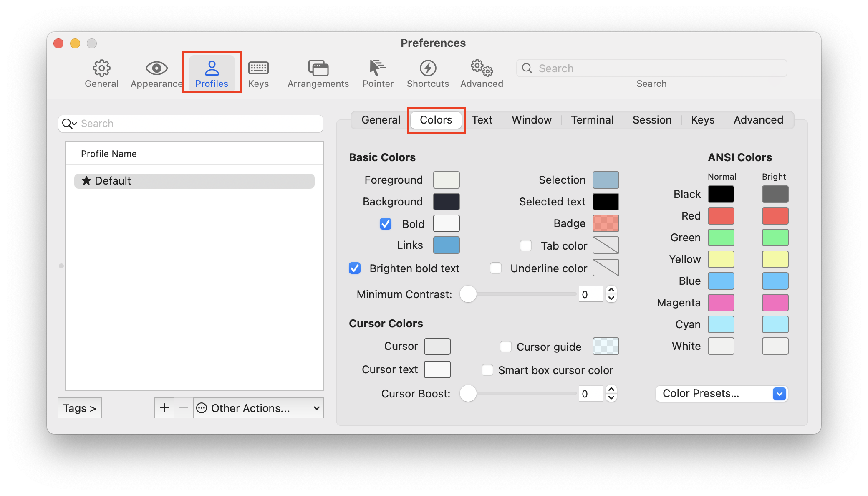This screenshot has width=868, height=496.
Task: Click the profile list Search field
Action: pyautogui.click(x=191, y=124)
